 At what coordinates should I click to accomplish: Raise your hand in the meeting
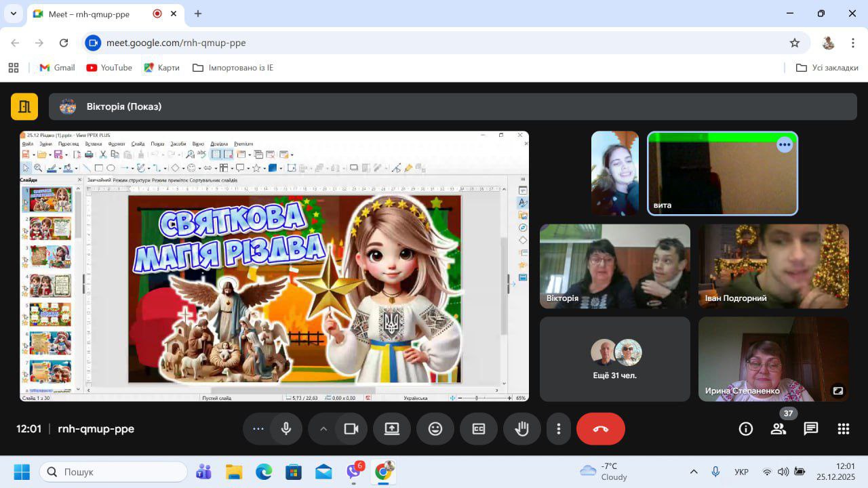coord(522,429)
